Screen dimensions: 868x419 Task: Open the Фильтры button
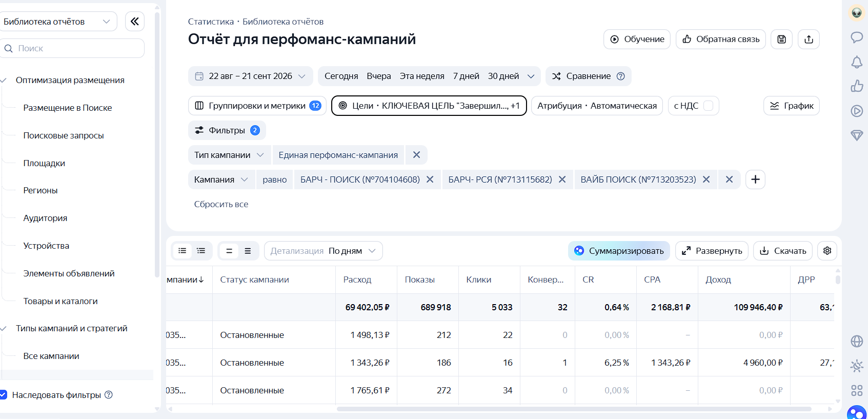click(227, 130)
